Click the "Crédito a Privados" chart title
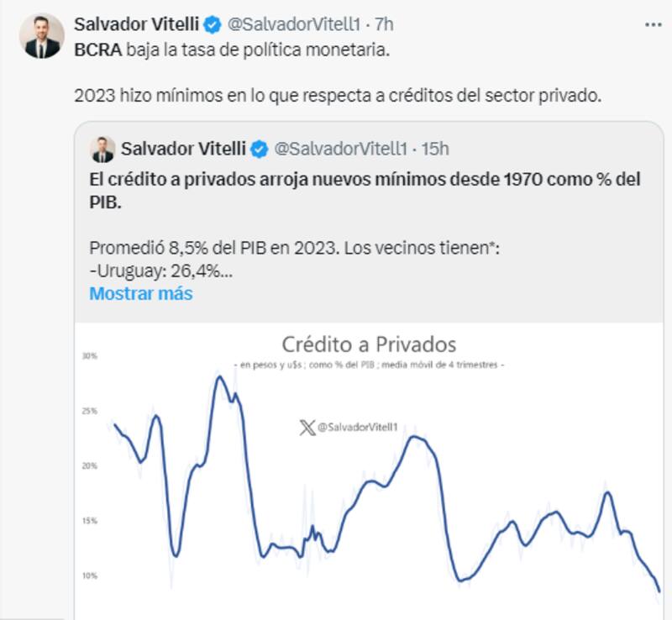672x620 pixels. 369,344
